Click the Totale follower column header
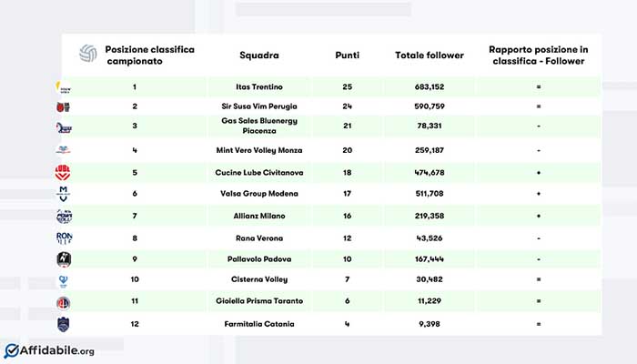 coord(428,56)
